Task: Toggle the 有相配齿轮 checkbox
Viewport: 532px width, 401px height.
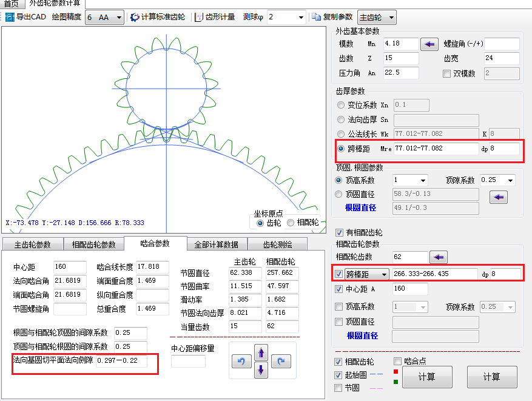Action: pyautogui.click(x=338, y=233)
